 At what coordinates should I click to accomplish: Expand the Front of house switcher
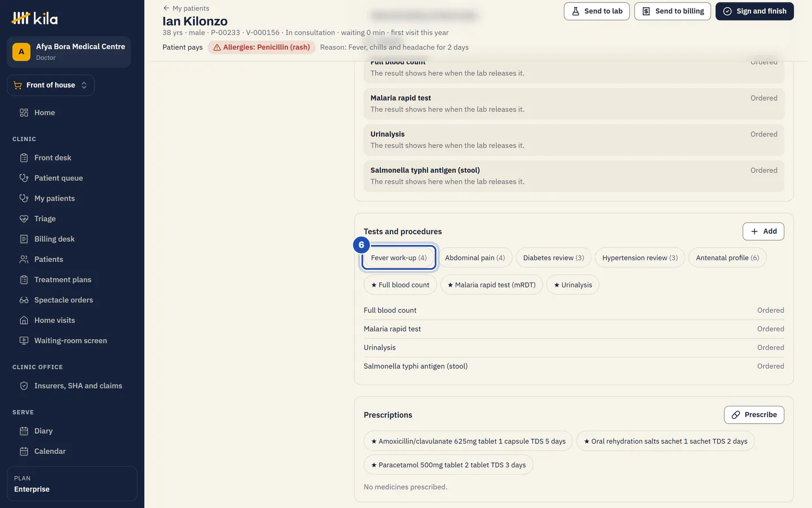pyautogui.click(x=51, y=85)
